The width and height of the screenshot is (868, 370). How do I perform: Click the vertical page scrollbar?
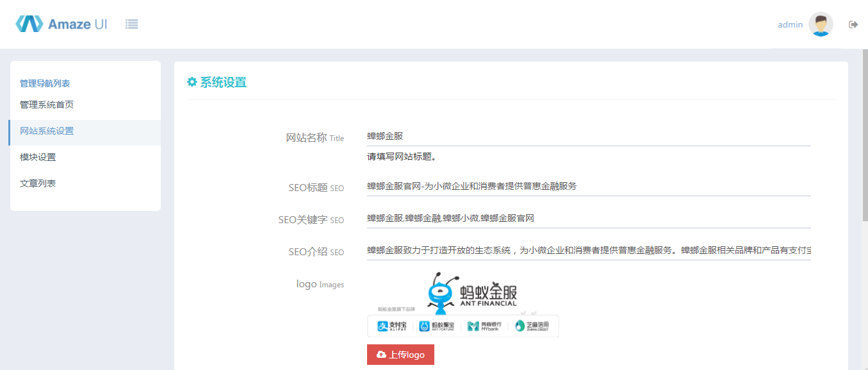coord(864,135)
